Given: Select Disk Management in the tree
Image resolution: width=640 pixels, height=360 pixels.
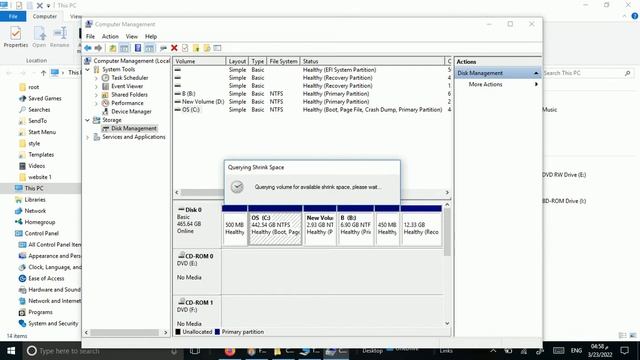Looking at the screenshot, I should tap(133, 129).
